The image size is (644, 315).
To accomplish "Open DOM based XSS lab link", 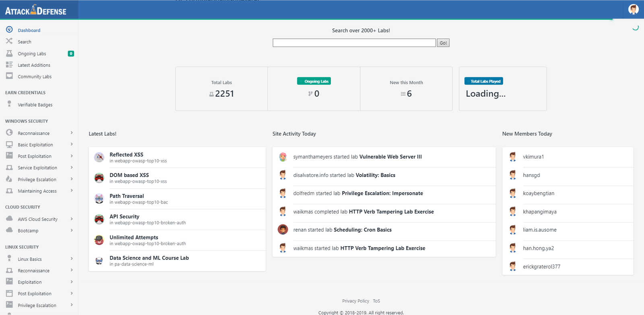I will click(129, 175).
